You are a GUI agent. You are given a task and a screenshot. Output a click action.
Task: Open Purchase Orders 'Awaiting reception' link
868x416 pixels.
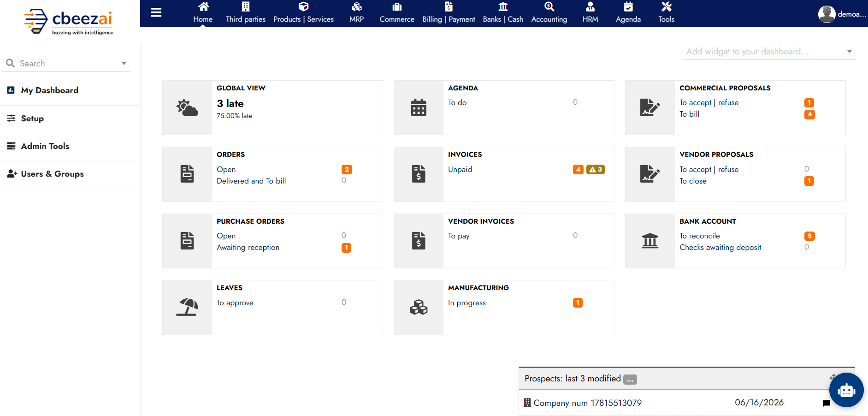tap(248, 248)
